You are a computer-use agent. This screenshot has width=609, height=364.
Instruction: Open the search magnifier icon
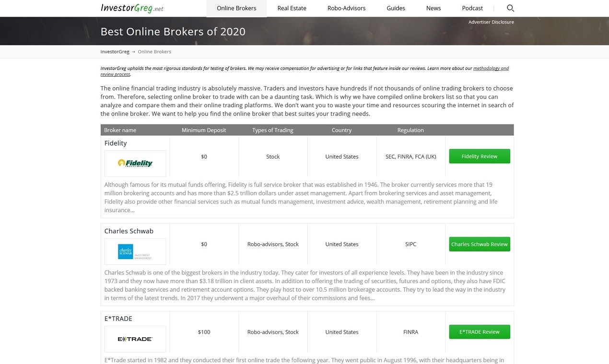click(x=510, y=8)
